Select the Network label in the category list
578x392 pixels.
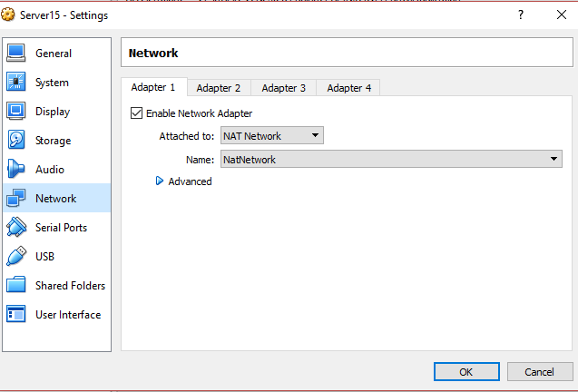coord(55,199)
